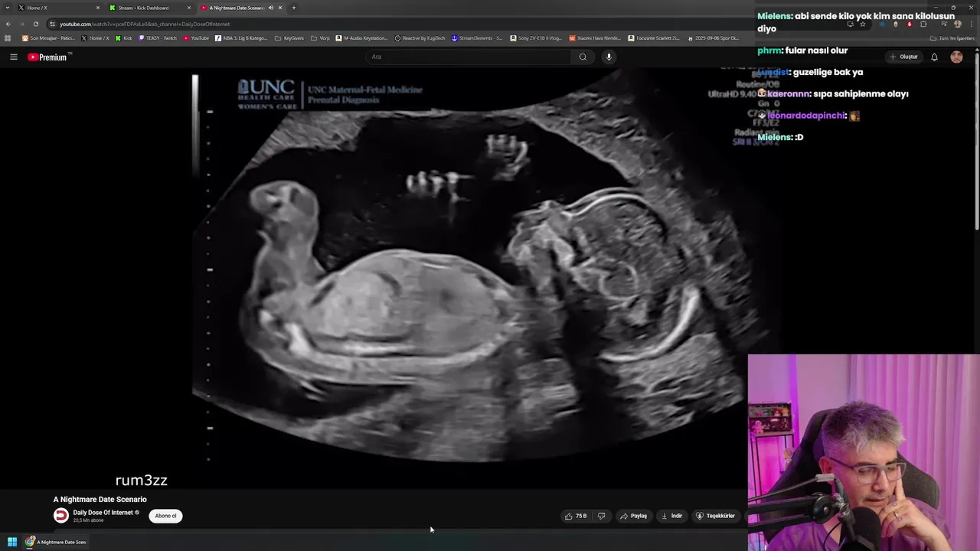Open Chrome three-dot menu
Viewport: 980px width, 551px height.
(x=971, y=24)
